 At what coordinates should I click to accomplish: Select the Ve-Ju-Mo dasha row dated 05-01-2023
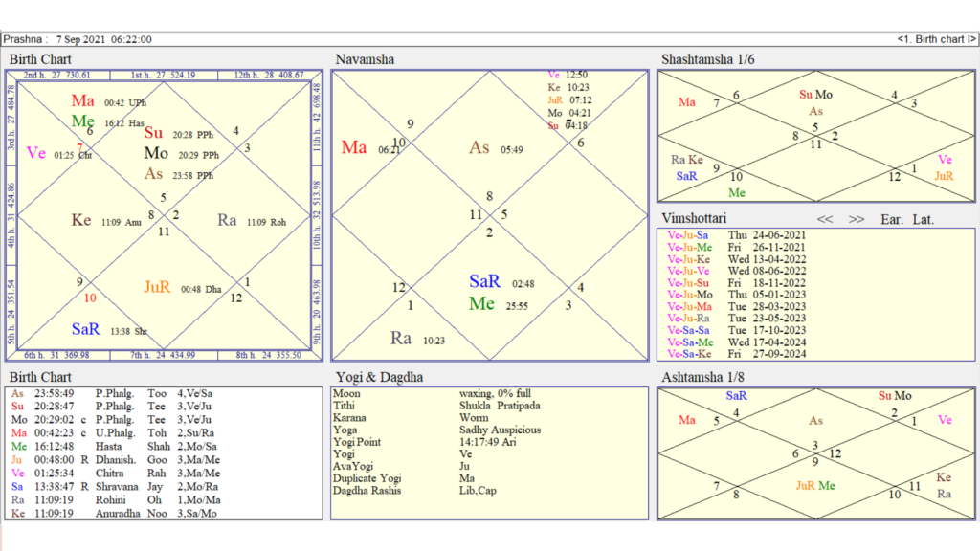pyautogui.click(x=736, y=295)
